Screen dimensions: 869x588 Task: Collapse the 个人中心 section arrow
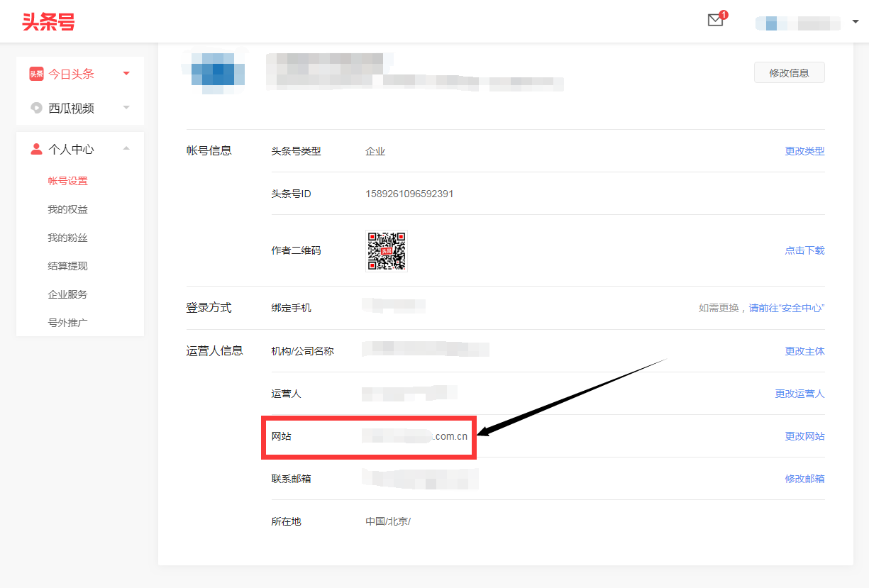tap(126, 148)
